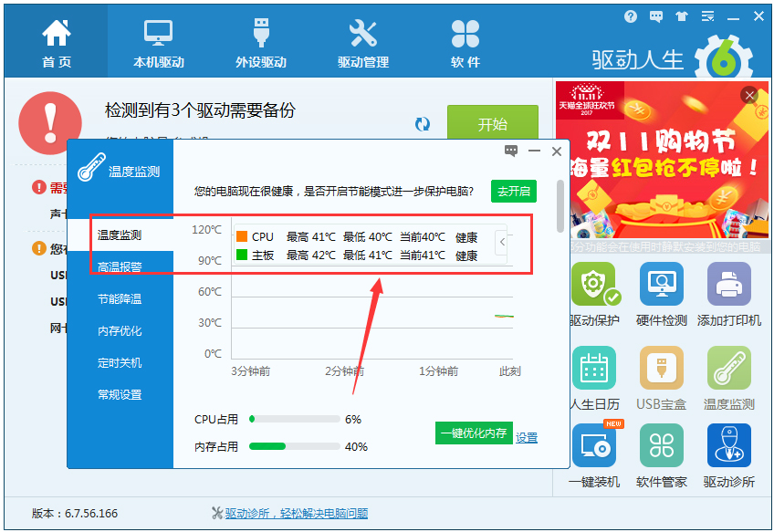774x532 pixels.
Task: Click the popup vertical scrollbar
Action: click(x=560, y=206)
